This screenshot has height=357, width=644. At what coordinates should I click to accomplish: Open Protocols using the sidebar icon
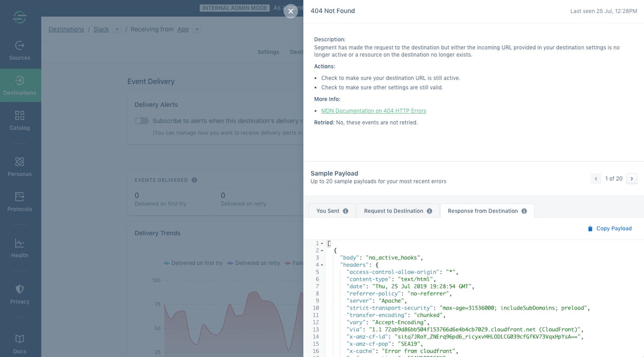click(19, 200)
